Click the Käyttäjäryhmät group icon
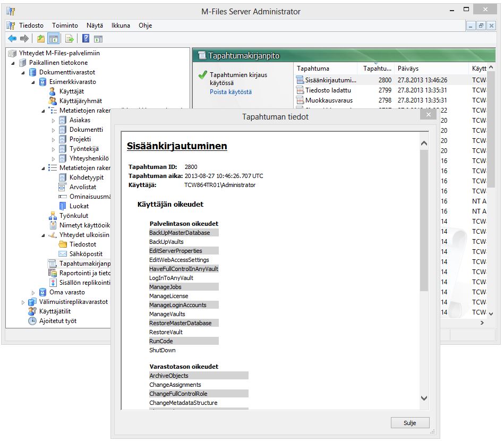The image size is (504, 441). coord(53,101)
